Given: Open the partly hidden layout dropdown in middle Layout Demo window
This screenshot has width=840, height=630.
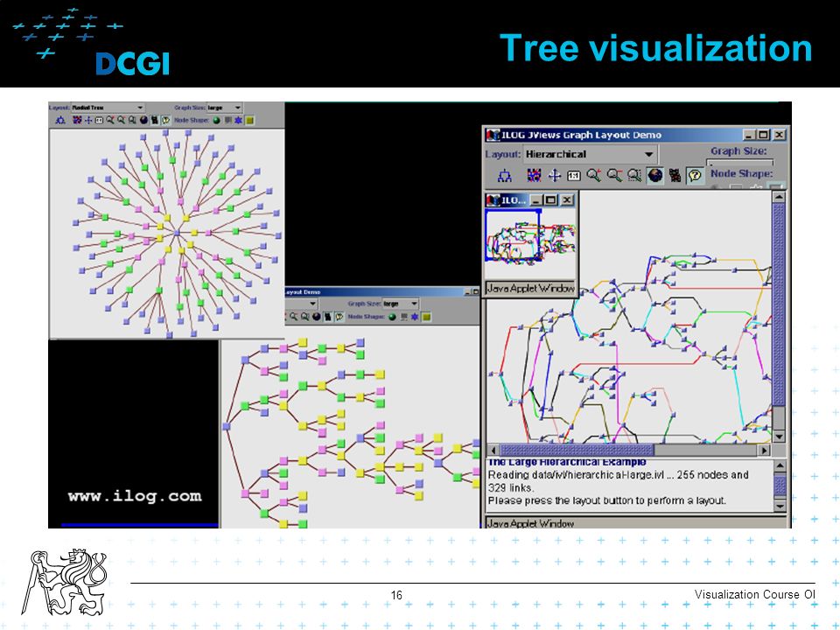Looking at the screenshot, I should [300, 304].
